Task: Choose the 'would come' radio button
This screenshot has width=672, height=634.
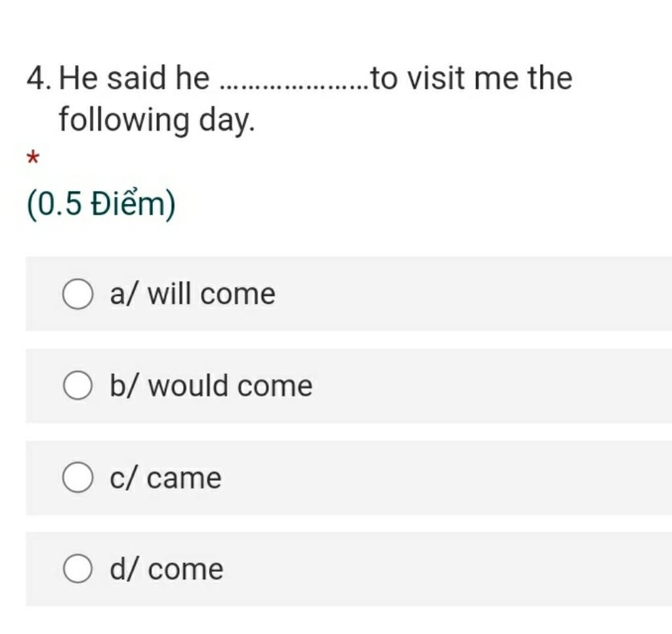Action: pos(77,385)
